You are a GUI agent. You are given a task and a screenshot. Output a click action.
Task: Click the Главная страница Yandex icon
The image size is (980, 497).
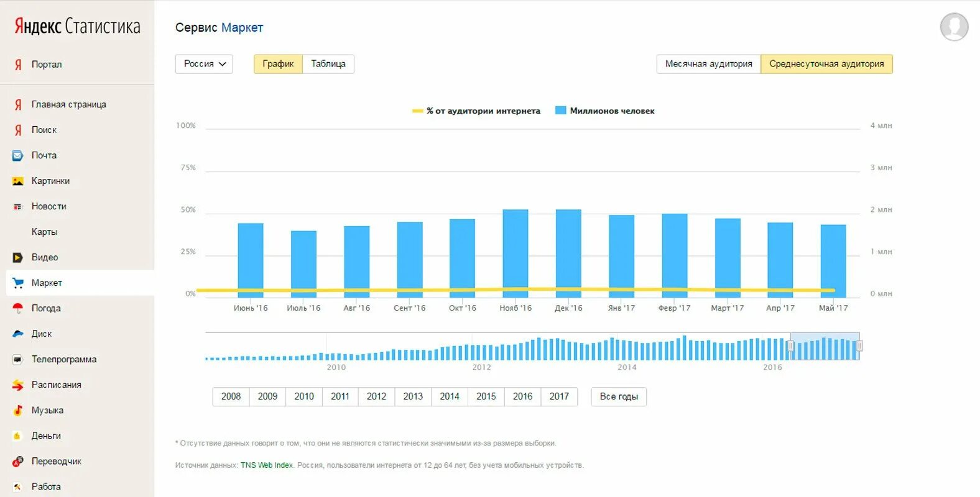coord(18,105)
